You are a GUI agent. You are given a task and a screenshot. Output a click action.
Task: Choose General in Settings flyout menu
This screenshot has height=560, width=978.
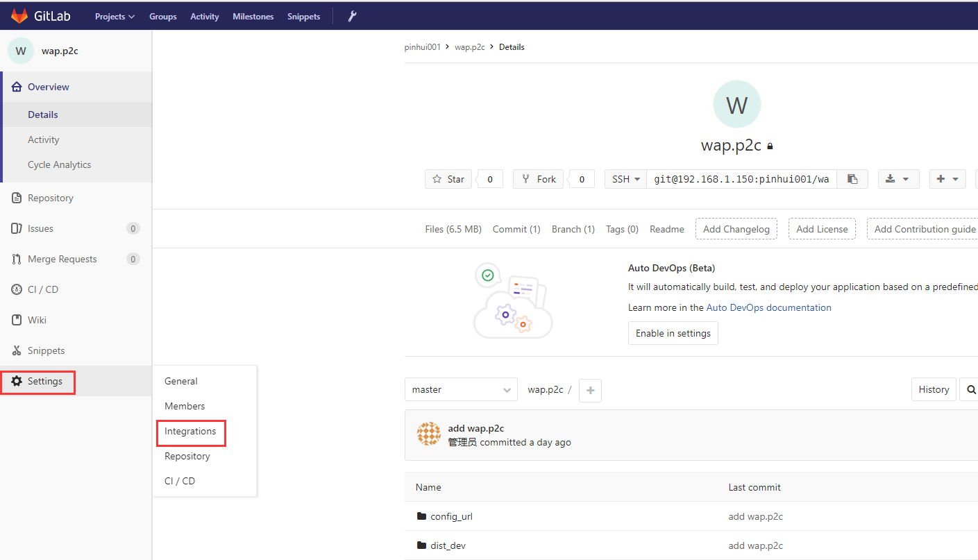coord(181,381)
